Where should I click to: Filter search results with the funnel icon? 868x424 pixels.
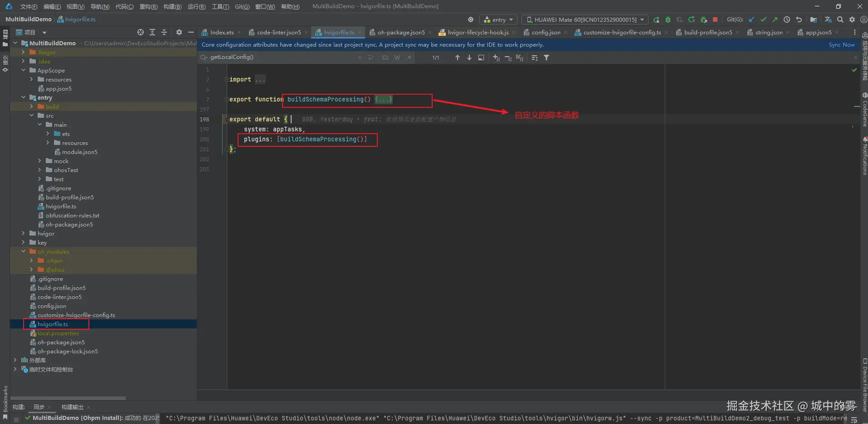coord(546,58)
